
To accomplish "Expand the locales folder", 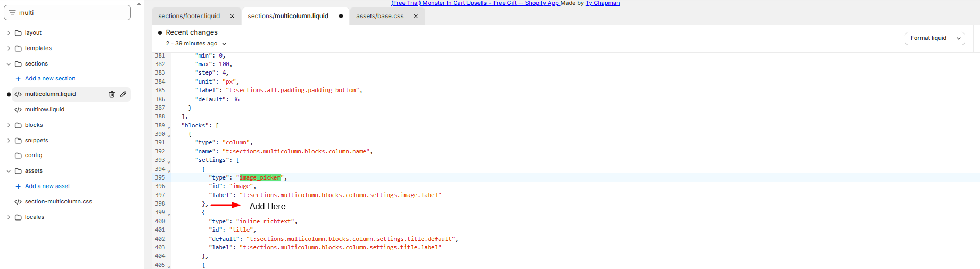I will pyautogui.click(x=9, y=217).
